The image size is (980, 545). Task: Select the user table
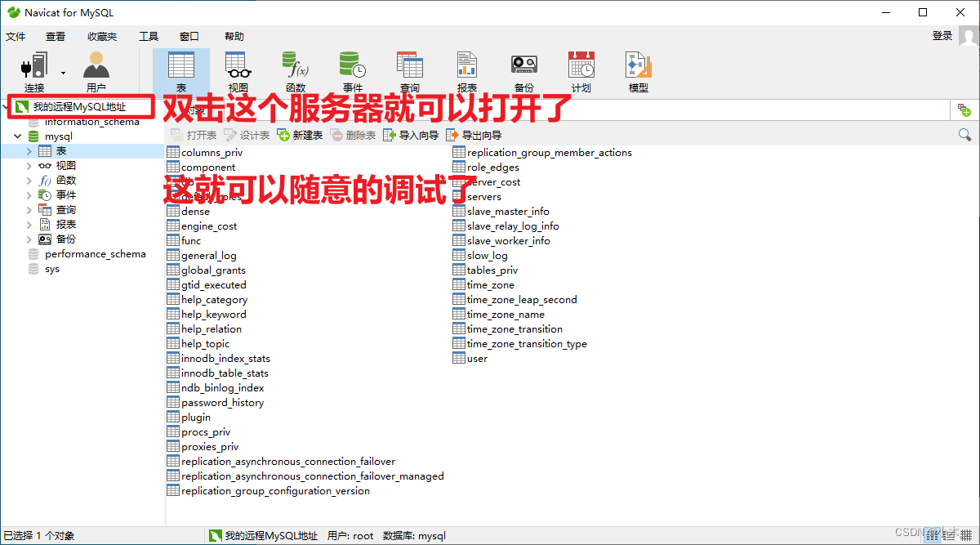[x=477, y=359]
